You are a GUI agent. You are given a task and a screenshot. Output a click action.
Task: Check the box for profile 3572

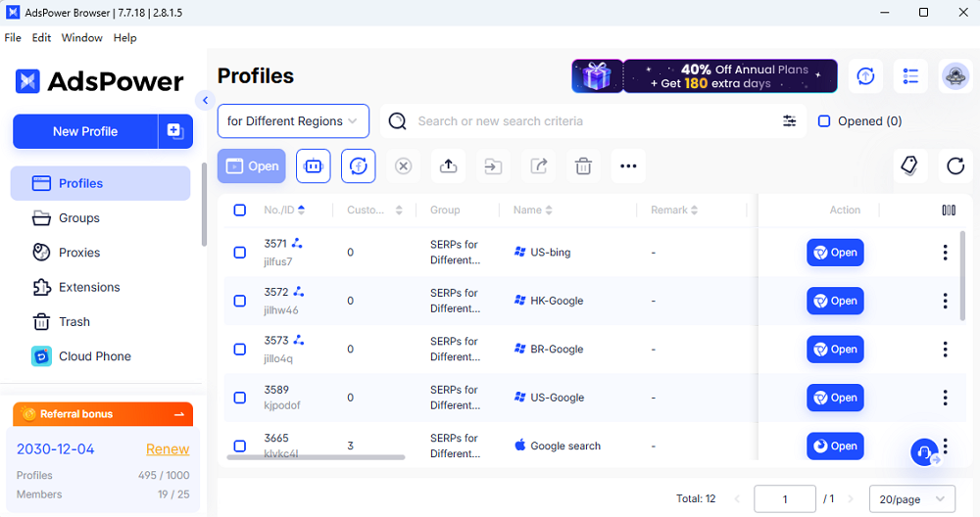(240, 301)
